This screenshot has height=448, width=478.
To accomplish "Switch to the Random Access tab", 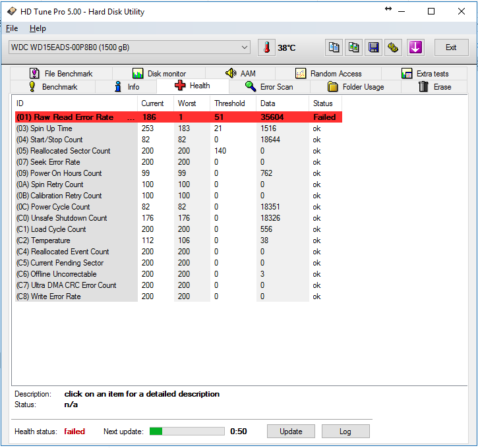I will [328, 73].
